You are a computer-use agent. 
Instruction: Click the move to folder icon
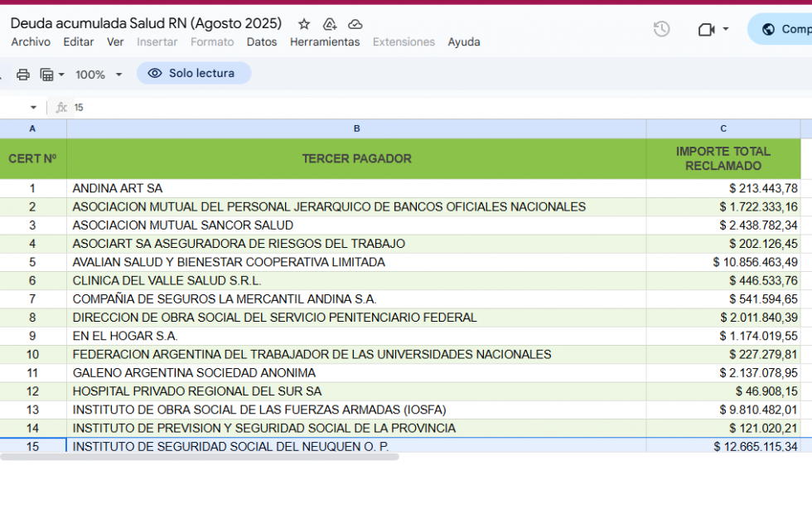point(330,24)
